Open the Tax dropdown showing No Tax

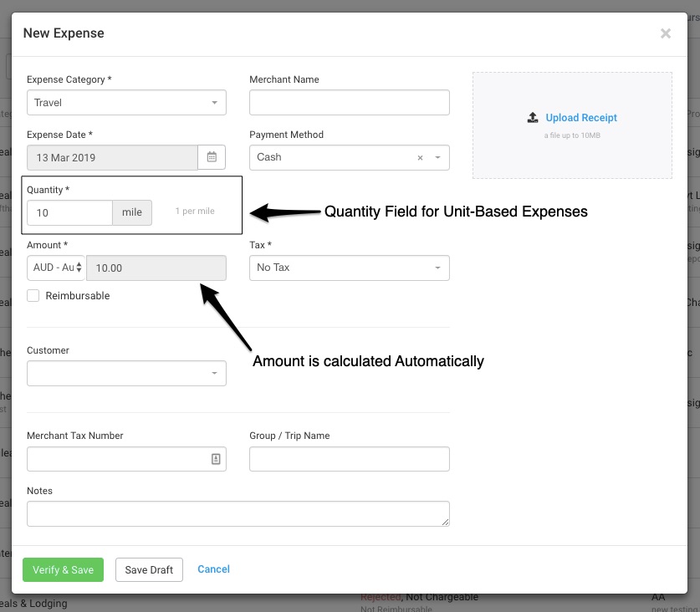pyautogui.click(x=349, y=268)
